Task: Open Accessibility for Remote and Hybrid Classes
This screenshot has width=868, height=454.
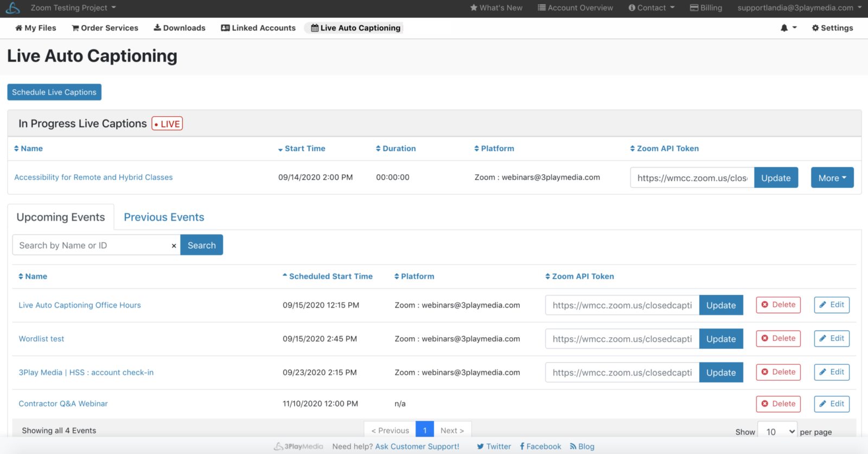Action: coord(93,177)
